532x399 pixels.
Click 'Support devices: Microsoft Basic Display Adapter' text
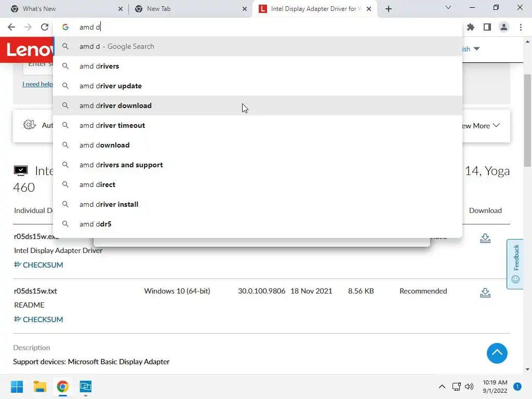click(x=91, y=362)
